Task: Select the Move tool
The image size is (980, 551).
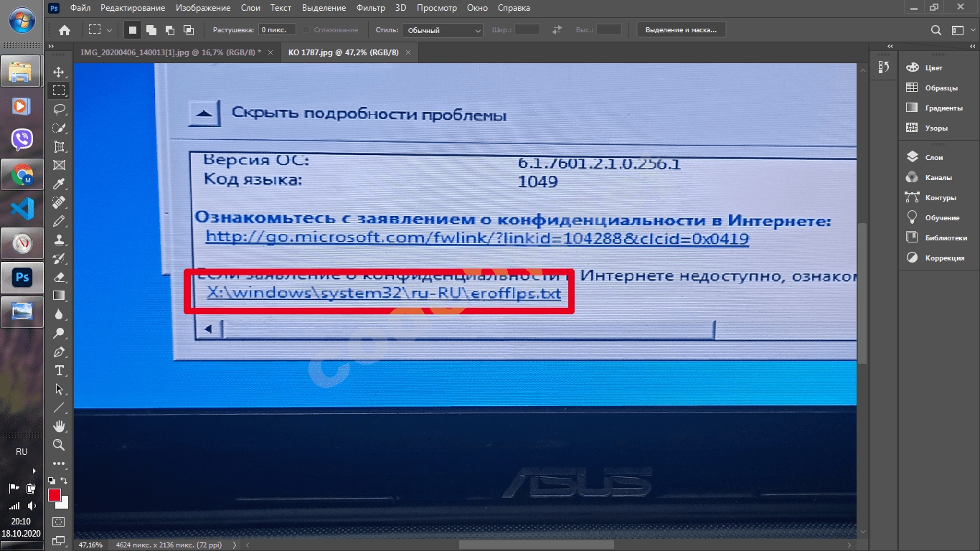Action: (60, 72)
